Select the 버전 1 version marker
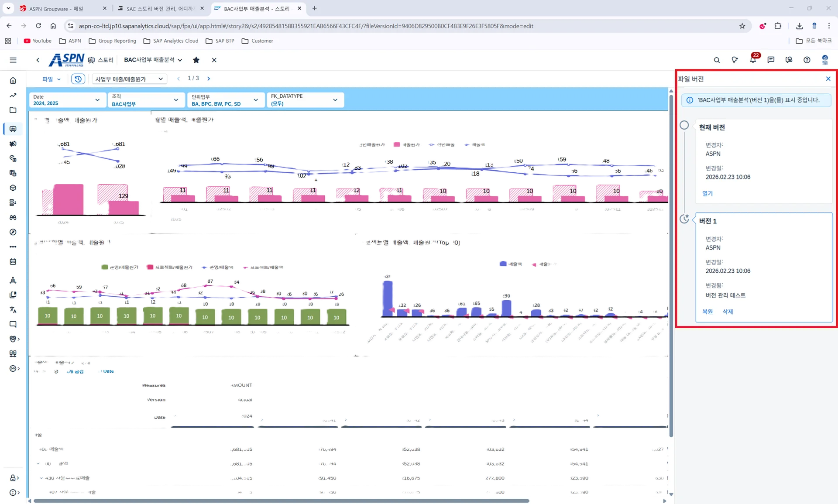Viewport: 838px width, 504px height. [684, 219]
